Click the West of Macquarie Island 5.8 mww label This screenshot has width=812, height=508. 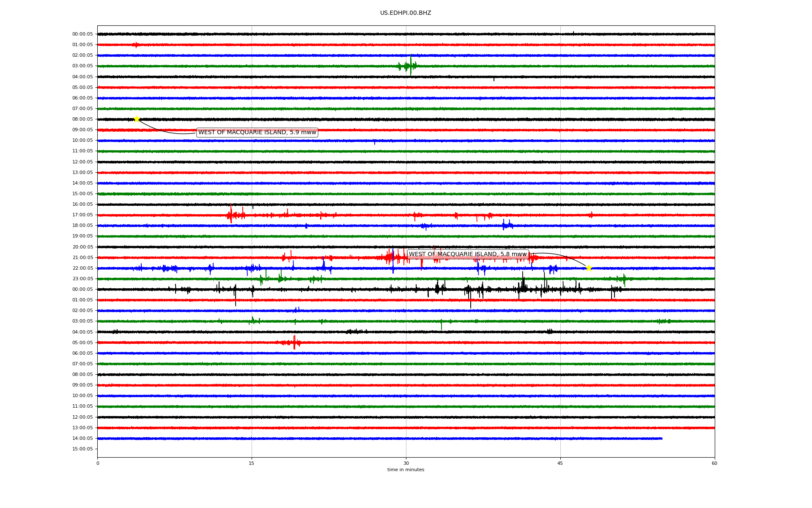(468, 254)
